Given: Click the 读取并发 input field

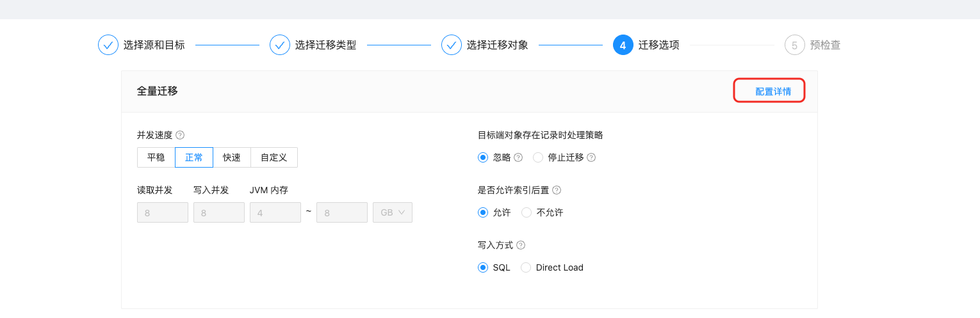Looking at the screenshot, I should coord(163,212).
